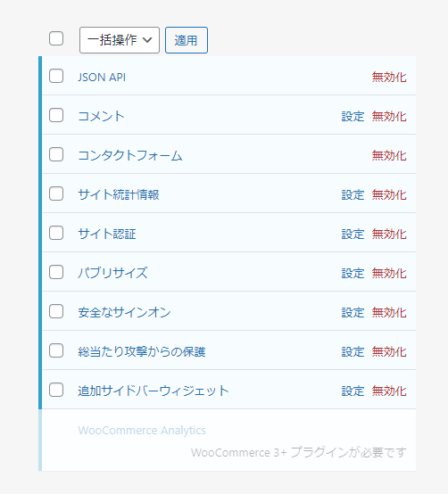
Task: Select the コンタクトフォーム checkbox
Action: point(56,154)
